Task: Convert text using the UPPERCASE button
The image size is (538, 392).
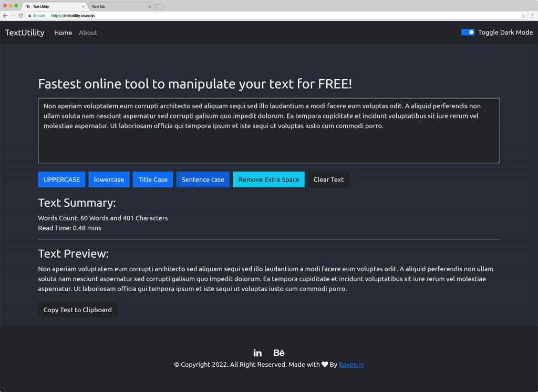Action: pos(61,179)
